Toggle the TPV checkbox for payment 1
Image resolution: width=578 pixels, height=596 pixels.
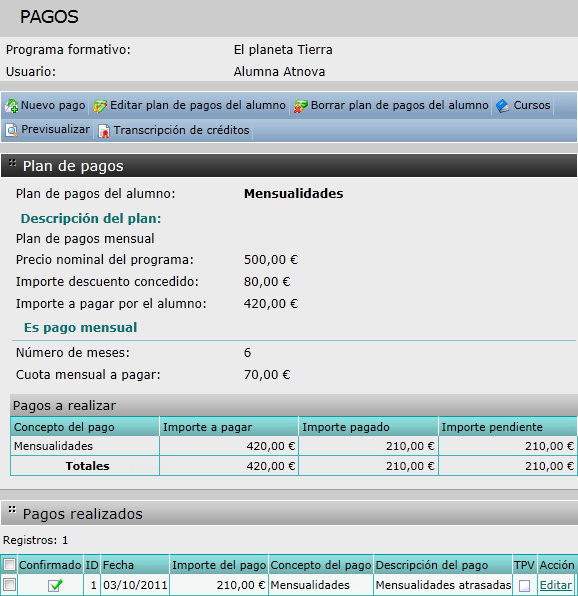[x=524, y=585]
